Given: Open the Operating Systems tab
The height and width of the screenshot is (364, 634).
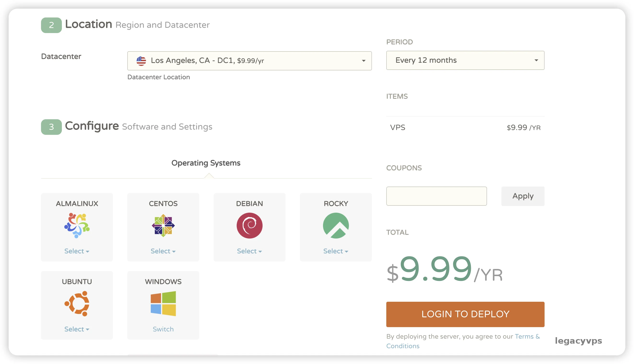Looking at the screenshot, I should (x=206, y=163).
